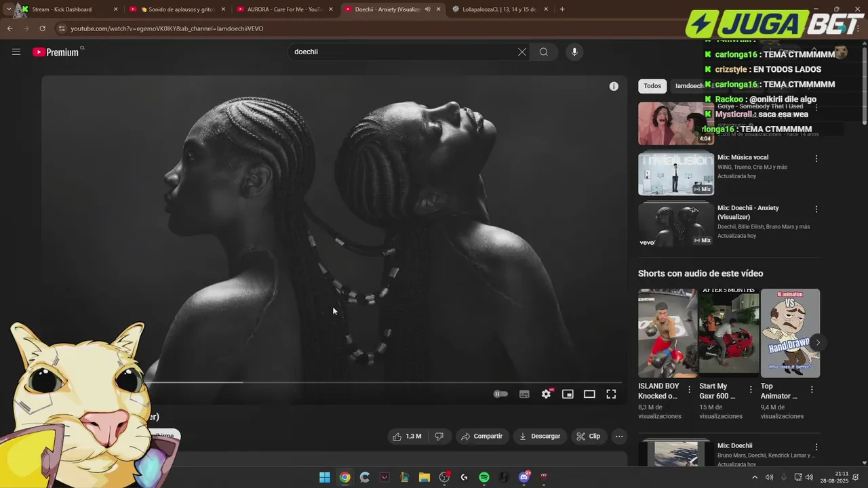Select the Todos filter chip
Screen dimensions: 868x488
652,86
